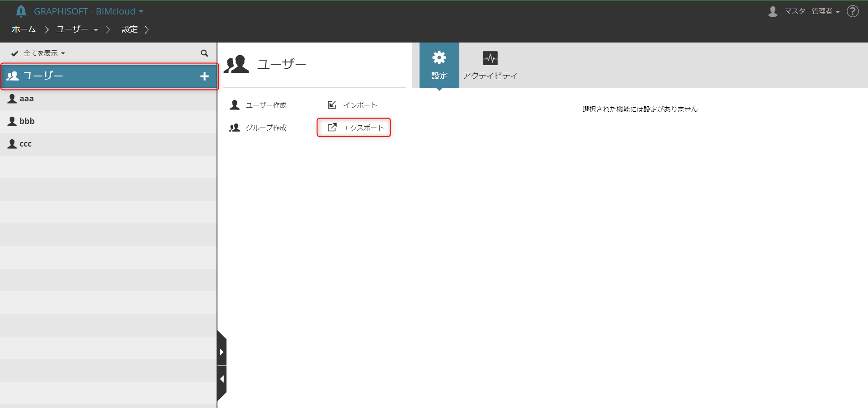Open the アクティビティ activity tab
The height and width of the screenshot is (408, 868).
pos(490,65)
